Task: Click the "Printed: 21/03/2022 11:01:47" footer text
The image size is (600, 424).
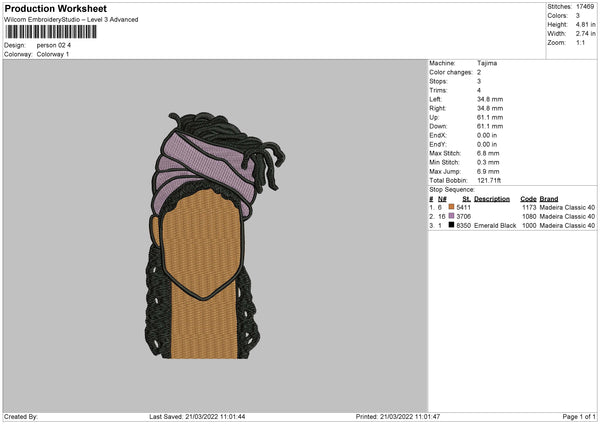Action: [398, 416]
